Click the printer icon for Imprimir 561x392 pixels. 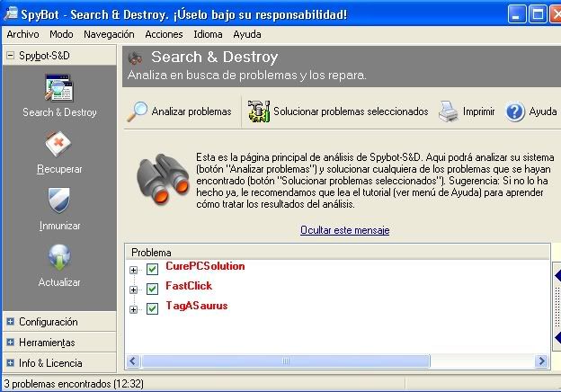[x=449, y=111]
